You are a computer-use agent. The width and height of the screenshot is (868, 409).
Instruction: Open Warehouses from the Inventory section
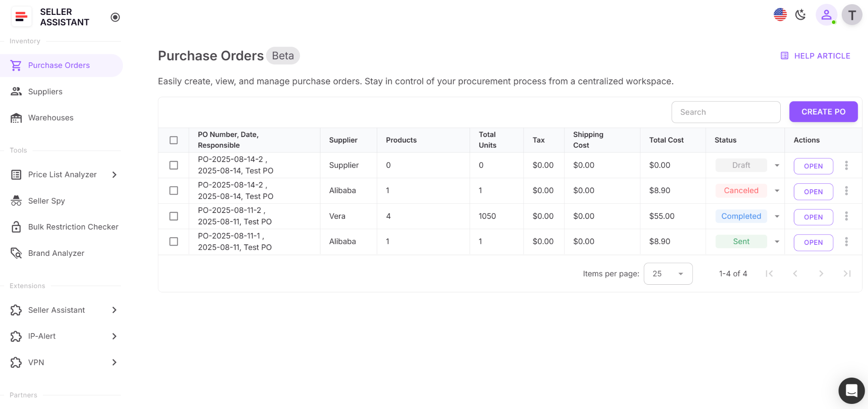point(50,118)
